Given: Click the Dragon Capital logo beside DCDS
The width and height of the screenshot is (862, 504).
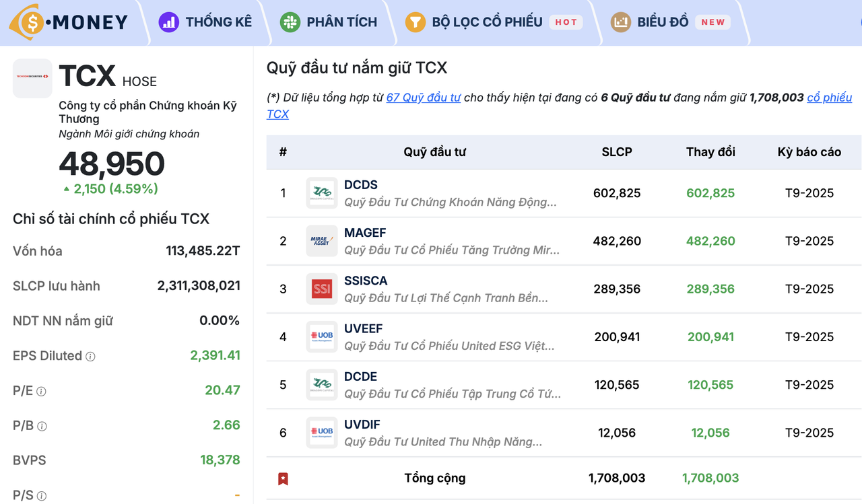Looking at the screenshot, I should pyautogui.click(x=322, y=193).
